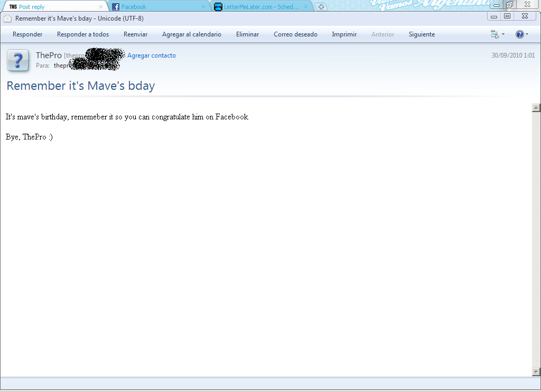Click Reenviar to forward the message
The width and height of the screenshot is (541, 392).
pyautogui.click(x=136, y=34)
